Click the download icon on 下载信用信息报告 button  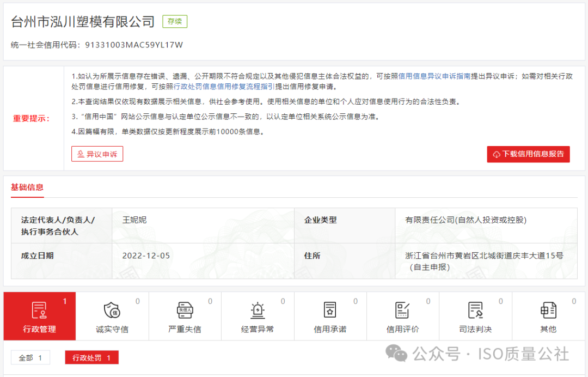[497, 154]
